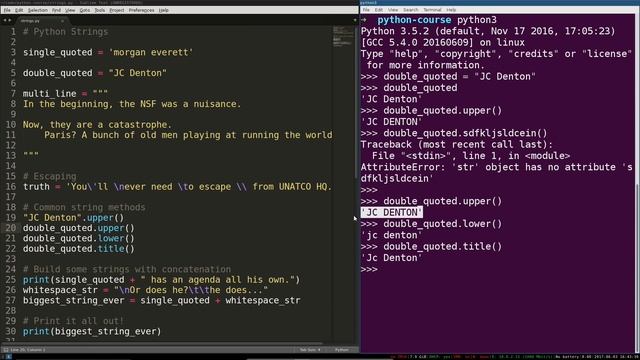Screen dimensions: 640x360
Task: Click 'Jc Denton' title output in terminal
Action: click(x=391, y=258)
